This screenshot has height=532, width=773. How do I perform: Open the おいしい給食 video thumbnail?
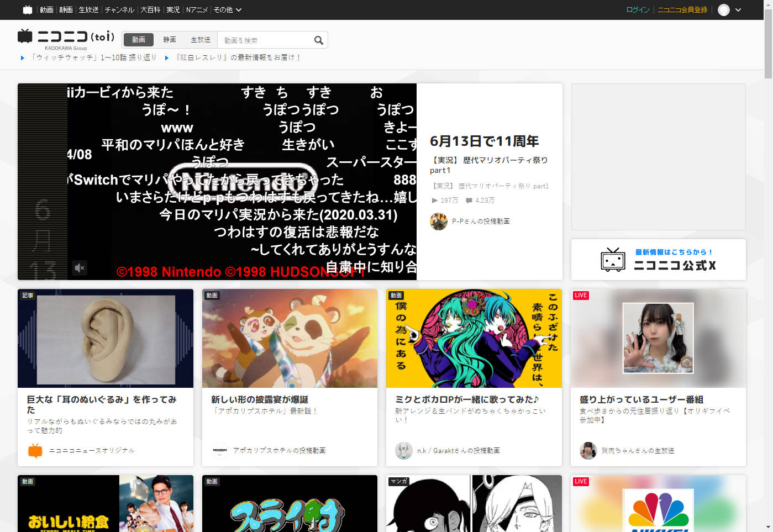(106, 503)
